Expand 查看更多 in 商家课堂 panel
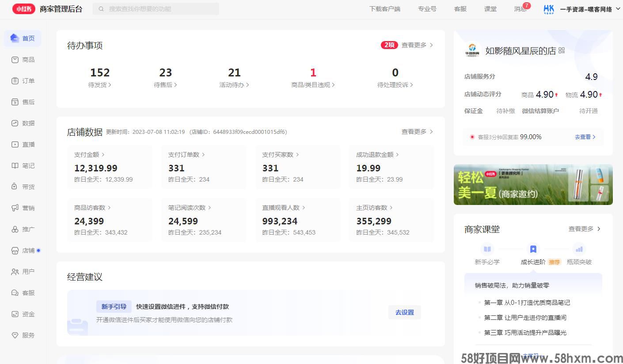The width and height of the screenshot is (623, 364). [x=585, y=229]
